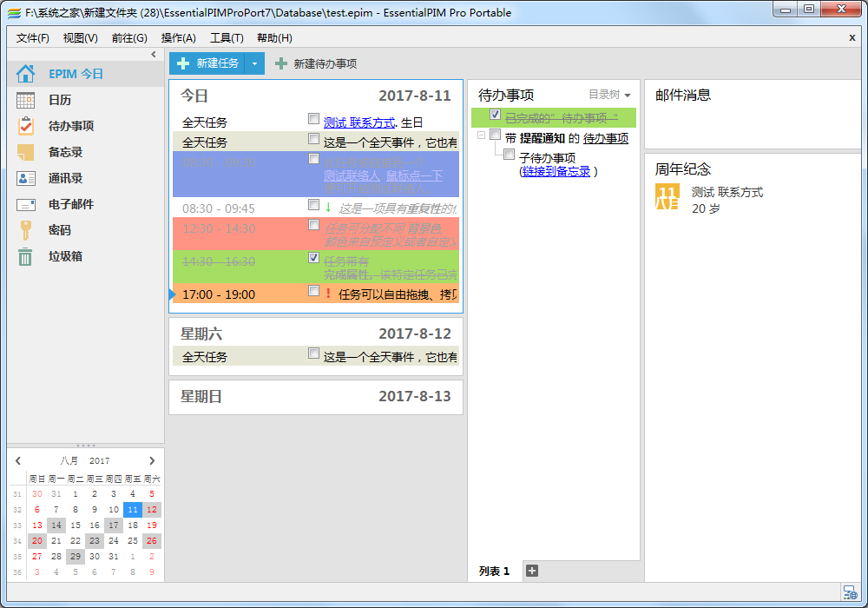Tick checkbox of the 08:30 - 09:45 task

pos(314,205)
